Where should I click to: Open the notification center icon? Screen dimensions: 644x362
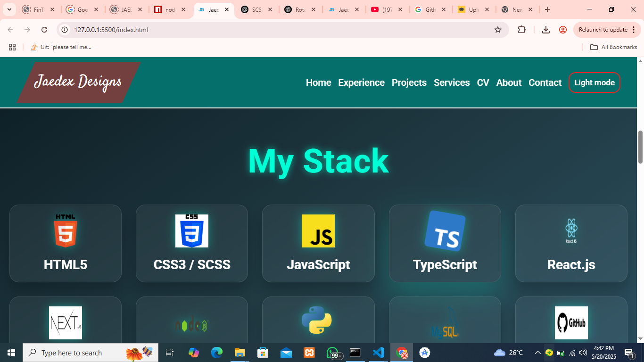pyautogui.click(x=629, y=353)
